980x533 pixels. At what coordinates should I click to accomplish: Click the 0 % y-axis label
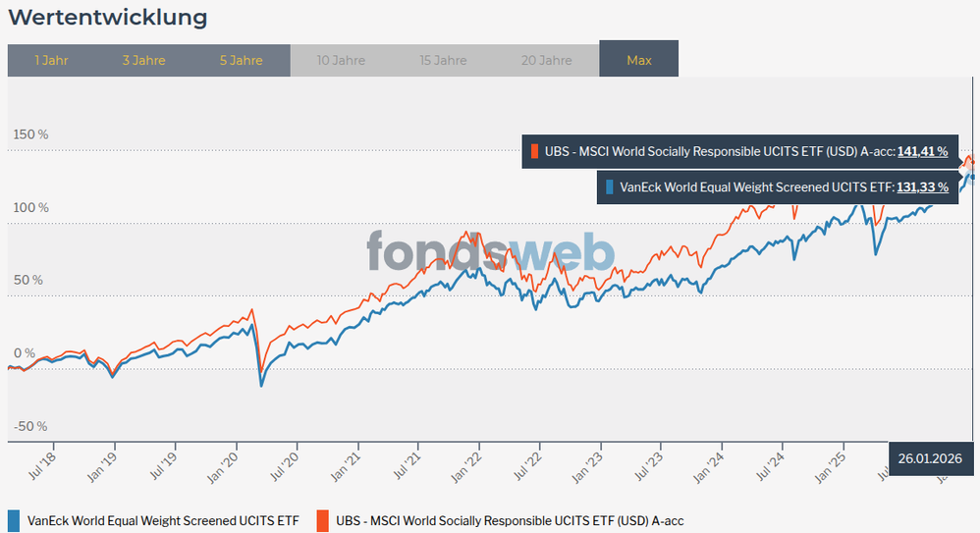pos(25,353)
